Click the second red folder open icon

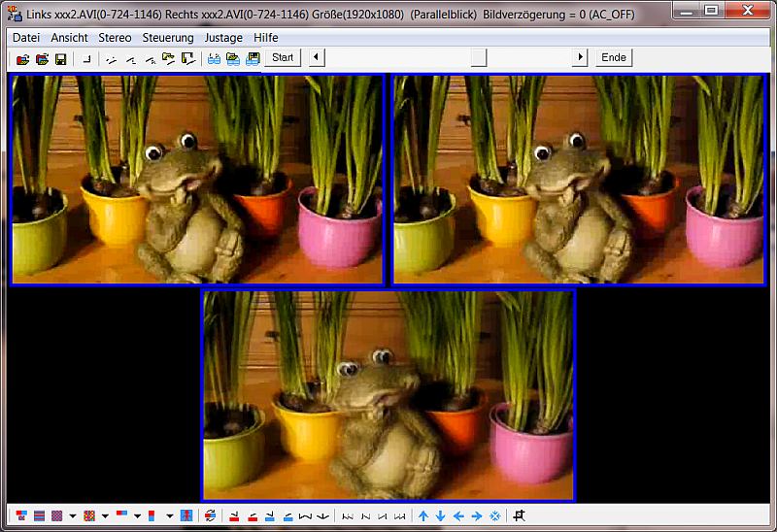pos(42,59)
